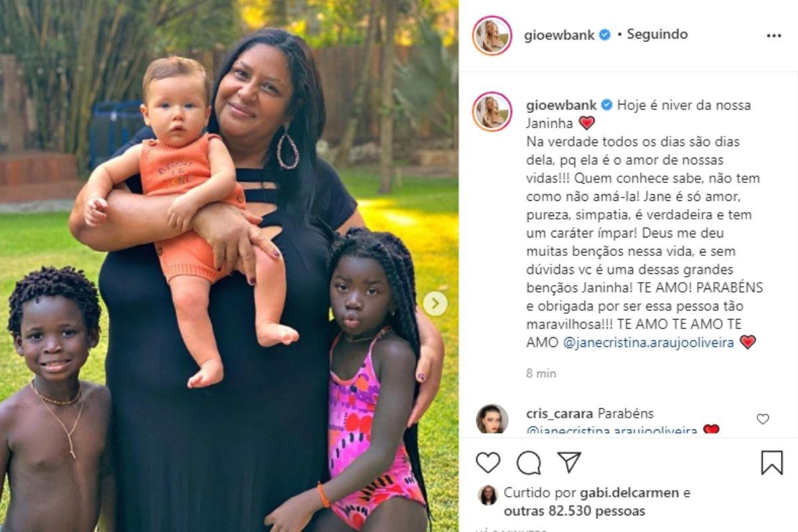The image size is (798, 532).
Task: Open gioewbank username in header
Action: [560, 35]
